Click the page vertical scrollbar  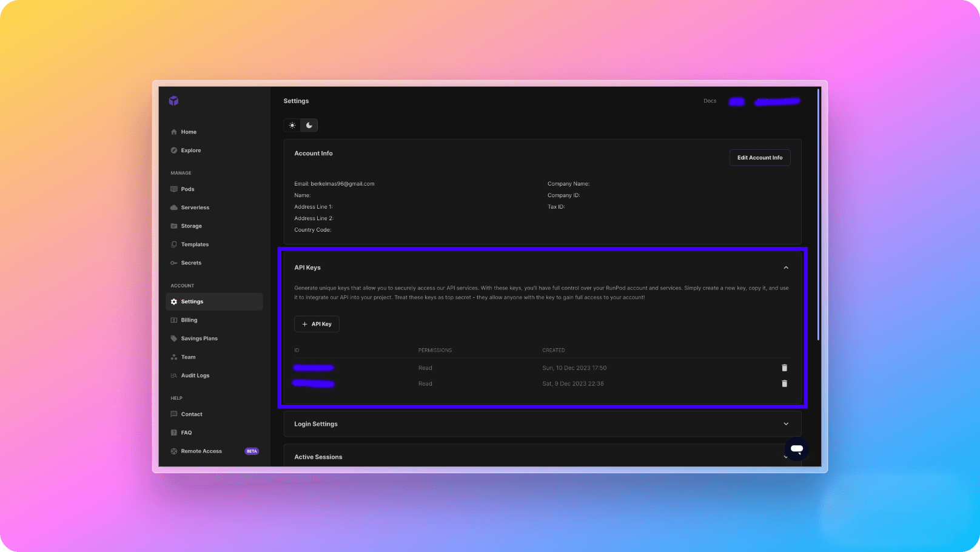(818, 215)
